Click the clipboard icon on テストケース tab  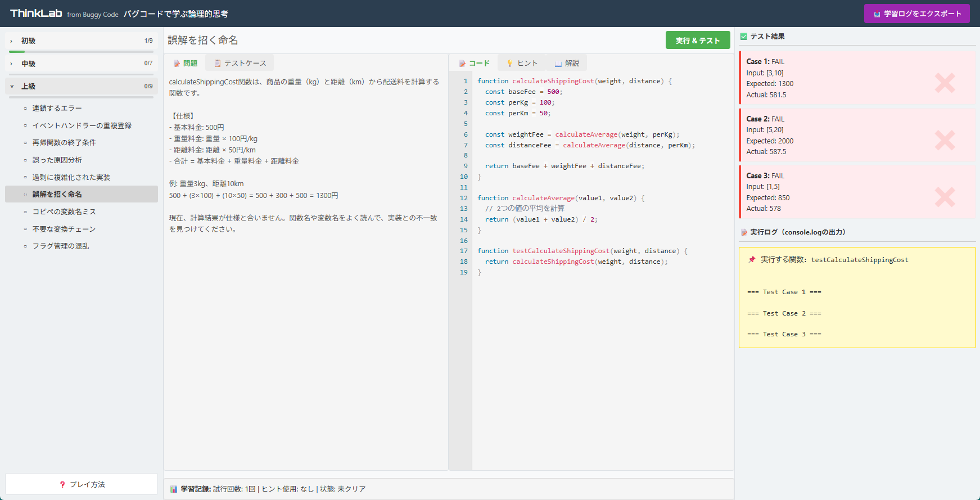(x=217, y=64)
